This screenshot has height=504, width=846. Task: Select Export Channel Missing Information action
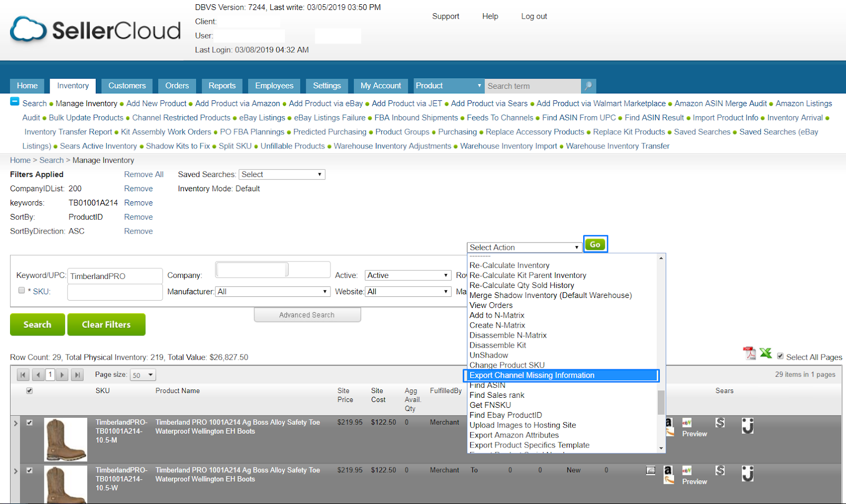561,375
